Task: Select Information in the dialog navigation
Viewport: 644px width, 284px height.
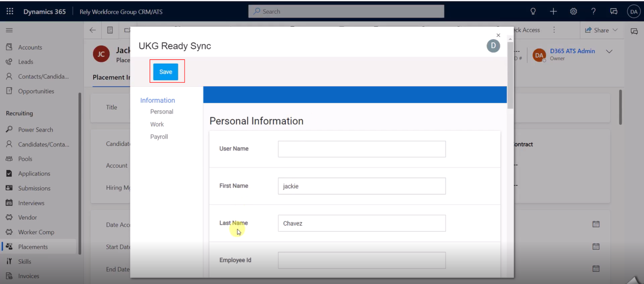Action: tap(158, 100)
